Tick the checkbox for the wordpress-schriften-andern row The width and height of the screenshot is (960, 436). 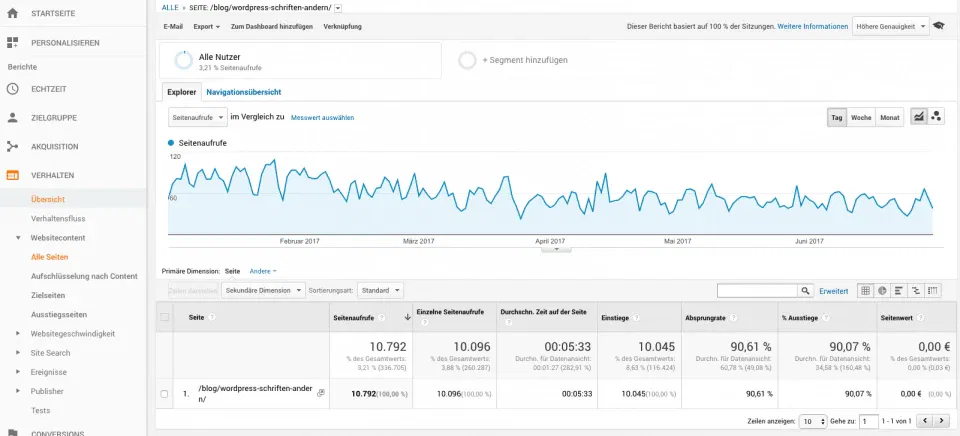point(164,394)
